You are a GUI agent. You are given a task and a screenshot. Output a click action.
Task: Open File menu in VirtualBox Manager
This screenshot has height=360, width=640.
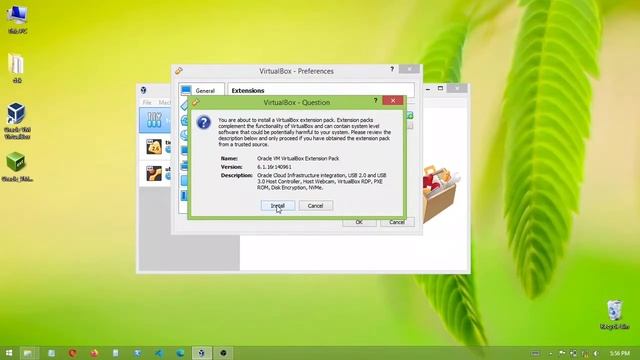[x=147, y=102]
